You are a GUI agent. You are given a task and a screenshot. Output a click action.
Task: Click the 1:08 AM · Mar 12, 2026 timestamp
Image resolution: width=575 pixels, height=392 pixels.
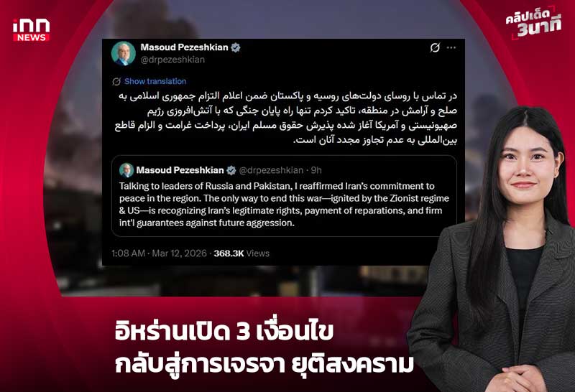[x=159, y=253]
